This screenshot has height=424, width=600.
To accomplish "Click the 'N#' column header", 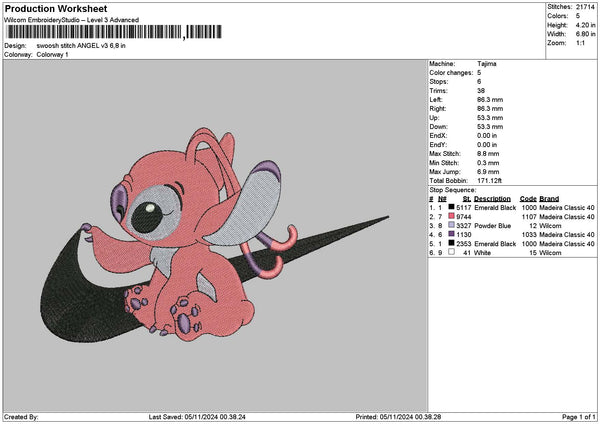I will (442, 199).
